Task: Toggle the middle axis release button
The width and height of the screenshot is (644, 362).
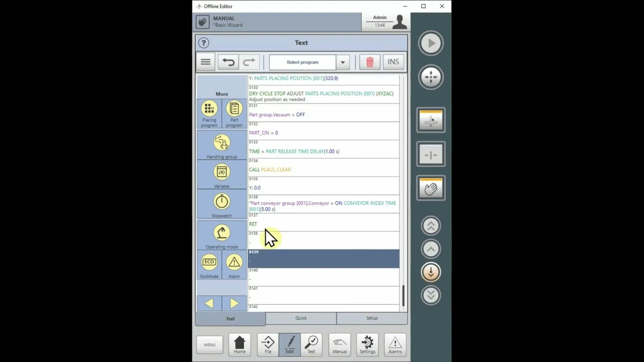Action: [431, 155]
